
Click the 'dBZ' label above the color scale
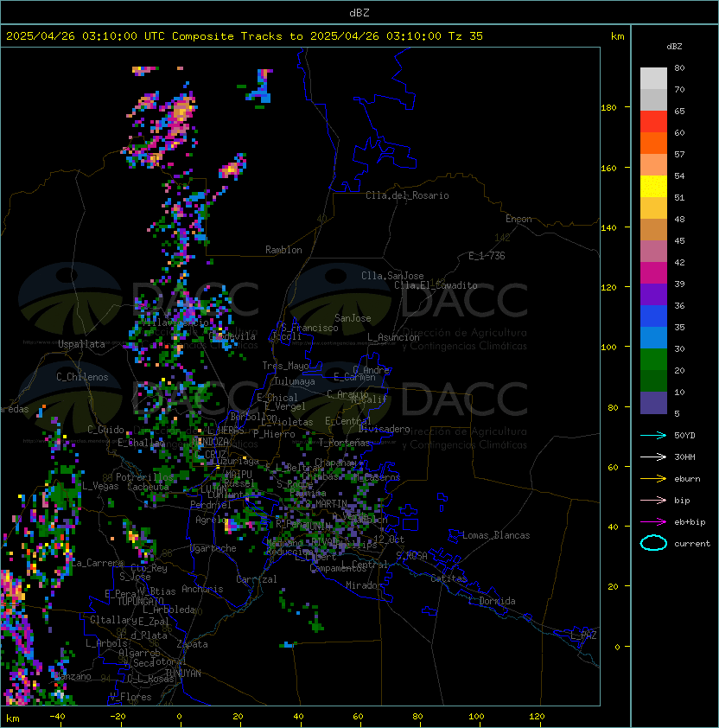[x=674, y=47]
